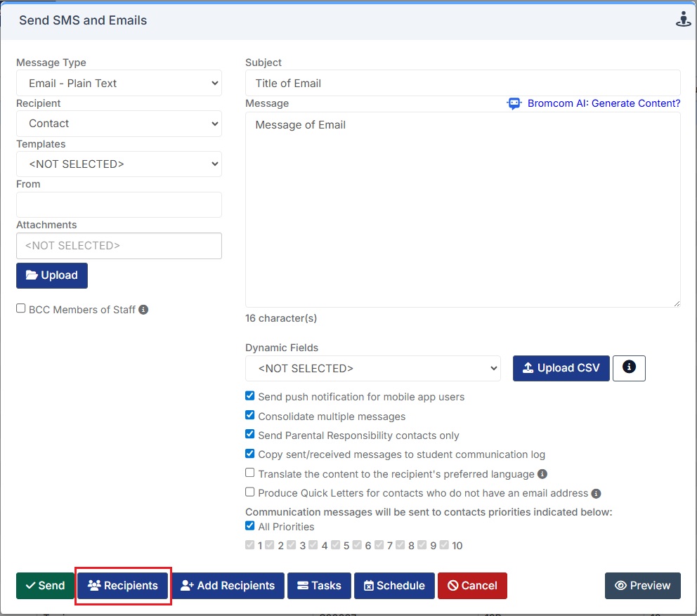697x616 pixels.
Task: Open Preview with the eye icon button
Action: [642, 586]
